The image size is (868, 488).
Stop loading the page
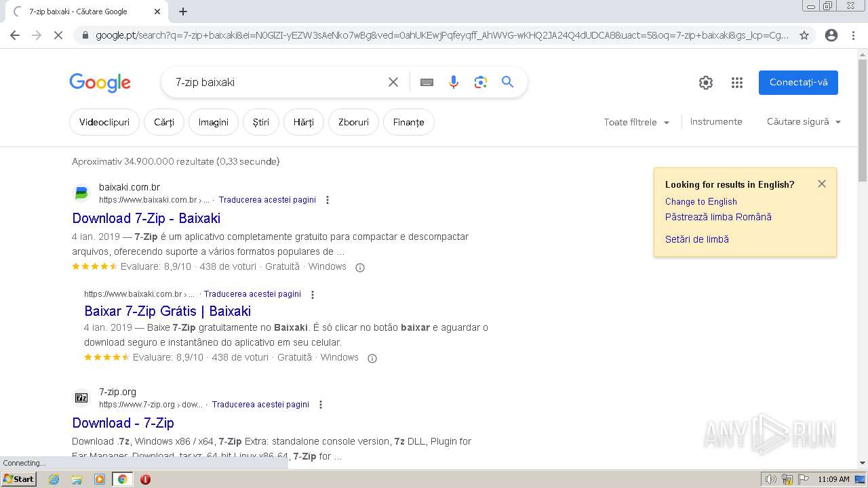coord(58,35)
